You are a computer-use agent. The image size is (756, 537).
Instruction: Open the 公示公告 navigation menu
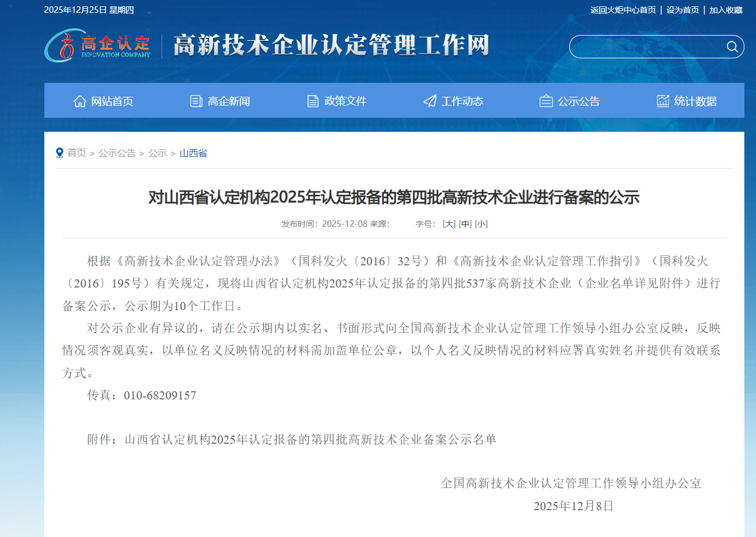577,100
